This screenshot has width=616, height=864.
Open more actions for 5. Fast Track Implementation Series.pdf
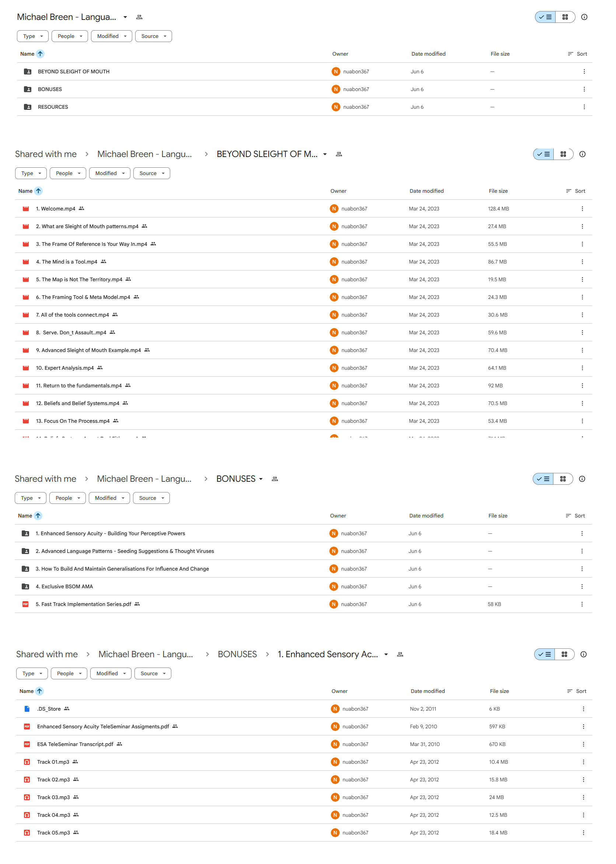[x=581, y=605]
